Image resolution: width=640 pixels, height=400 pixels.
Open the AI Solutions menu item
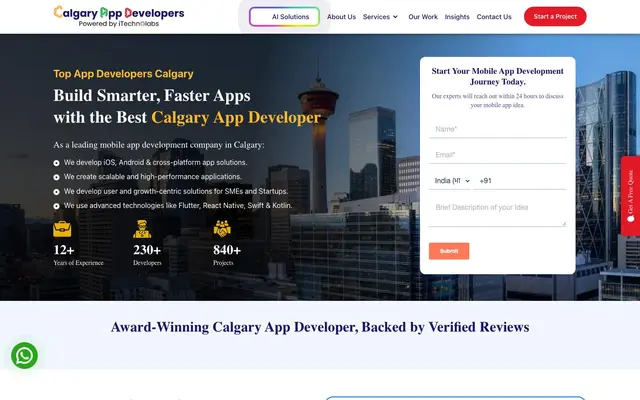(284, 17)
